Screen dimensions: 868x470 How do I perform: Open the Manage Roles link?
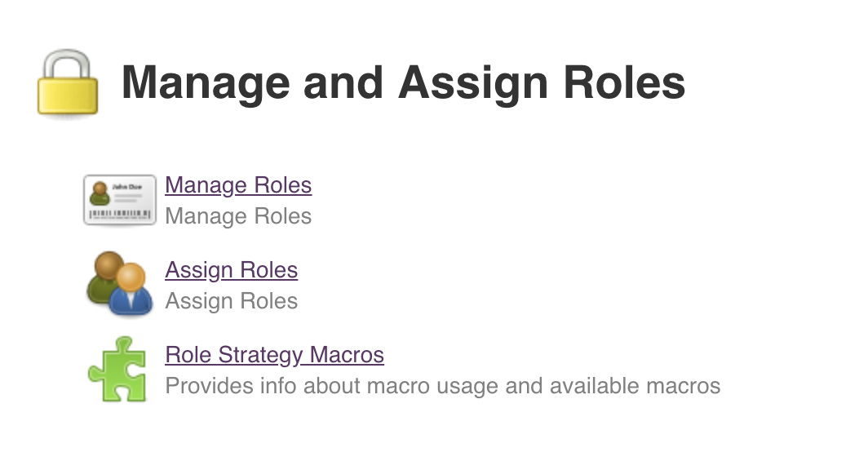click(238, 185)
